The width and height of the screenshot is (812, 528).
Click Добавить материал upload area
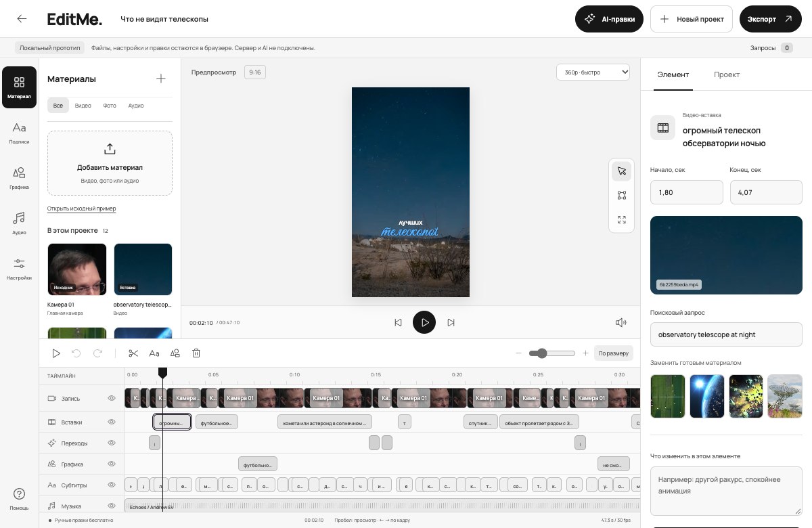click(110, 163)
